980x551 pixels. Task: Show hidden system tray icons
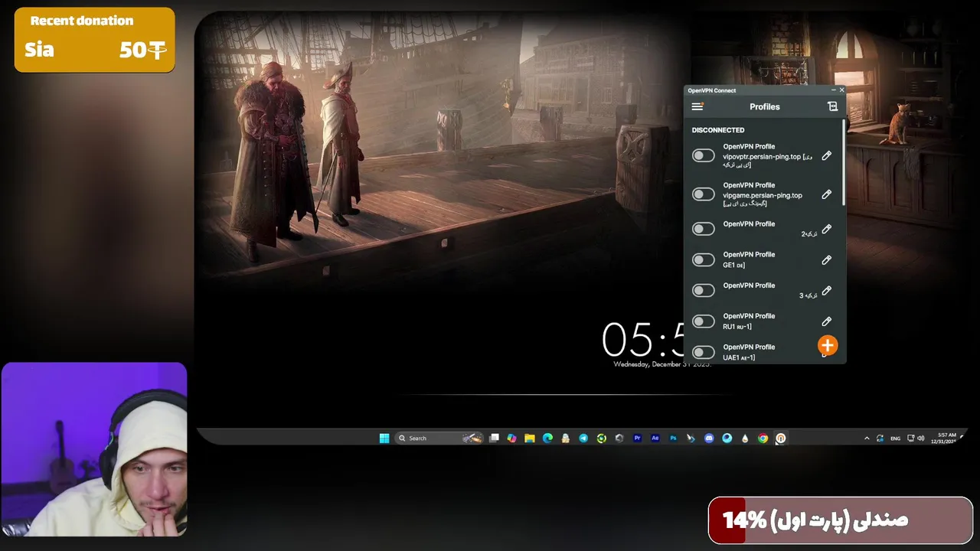[x=867, y=439]
